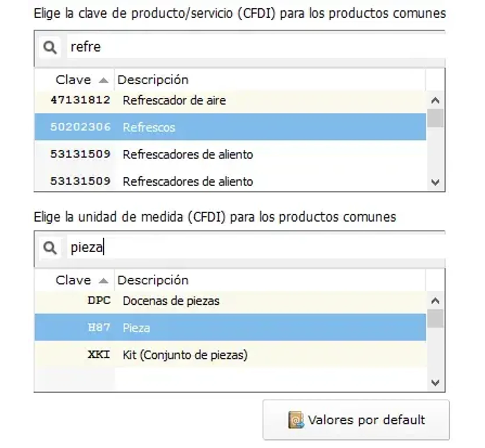Screen dimensions: 485x448
Task: Click the magnifier icon in product search
Action: (x=50, y=47)
